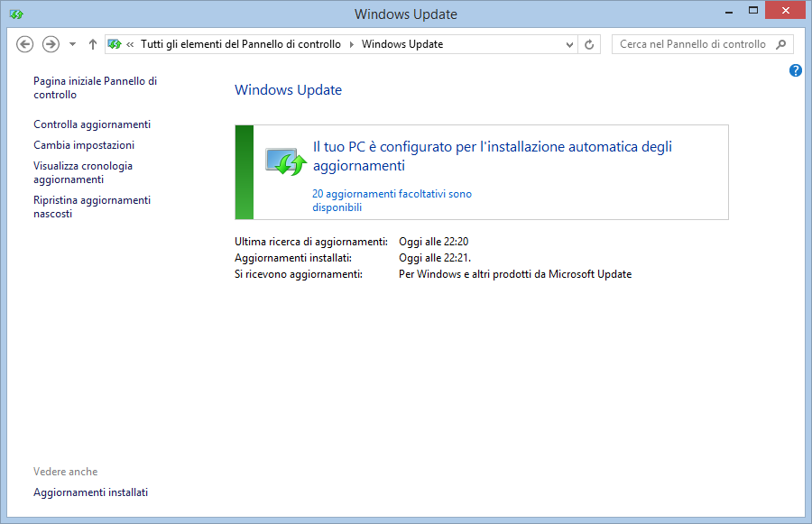Open 'Visualizza cronologia aggiornamenti' link

[x=83, y=172]
